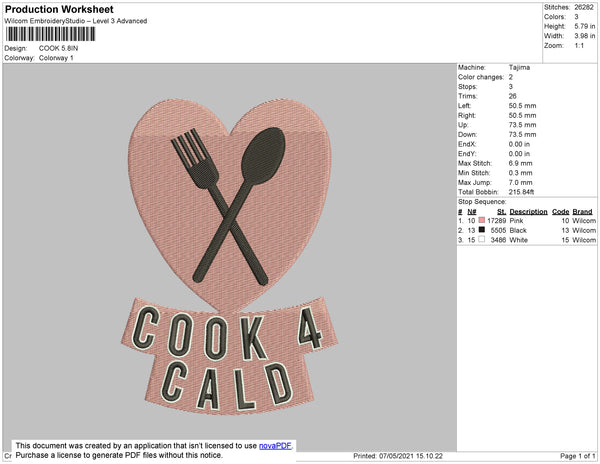
Task: Click the 'Stop Sequence:' heading
Action: point(482,202)
